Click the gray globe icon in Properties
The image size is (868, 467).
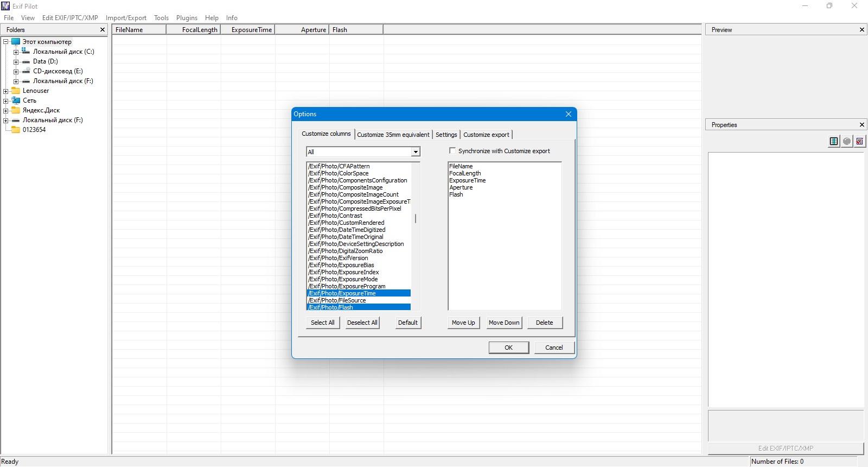point(847,141)
